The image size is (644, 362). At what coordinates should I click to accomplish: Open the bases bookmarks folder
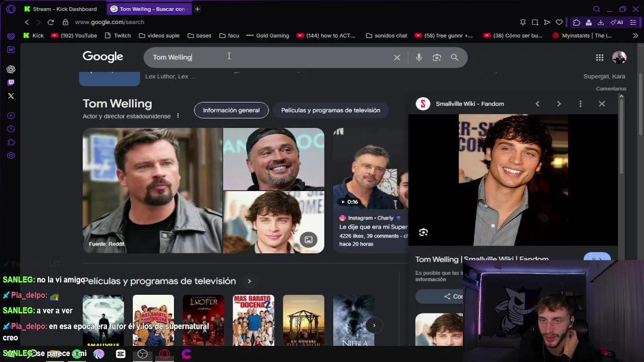point(199,36)
